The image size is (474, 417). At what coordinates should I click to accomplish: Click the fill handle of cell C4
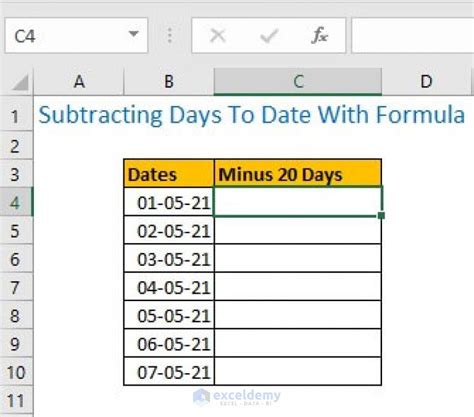[x=381, y=216]
